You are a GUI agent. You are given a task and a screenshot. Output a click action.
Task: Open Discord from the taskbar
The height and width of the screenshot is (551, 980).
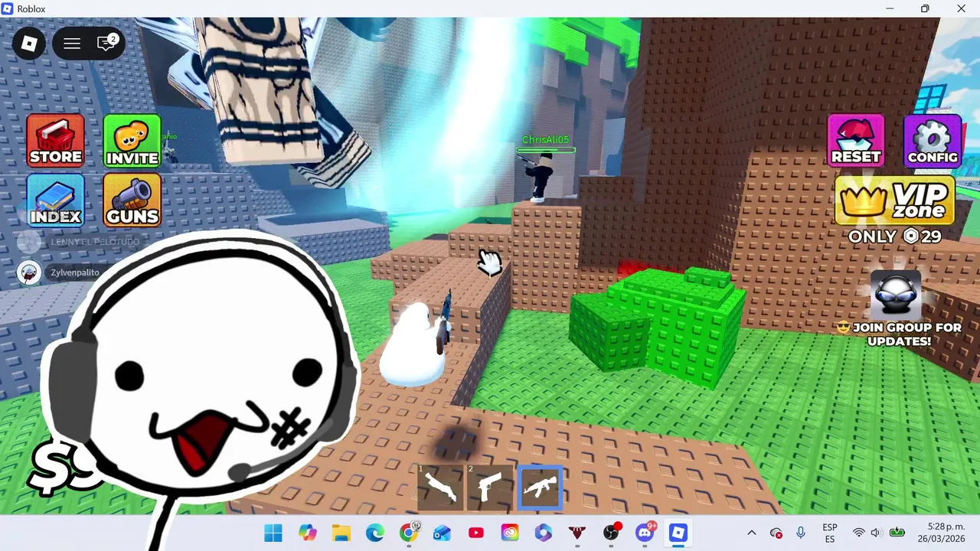(x=645, y=533)
